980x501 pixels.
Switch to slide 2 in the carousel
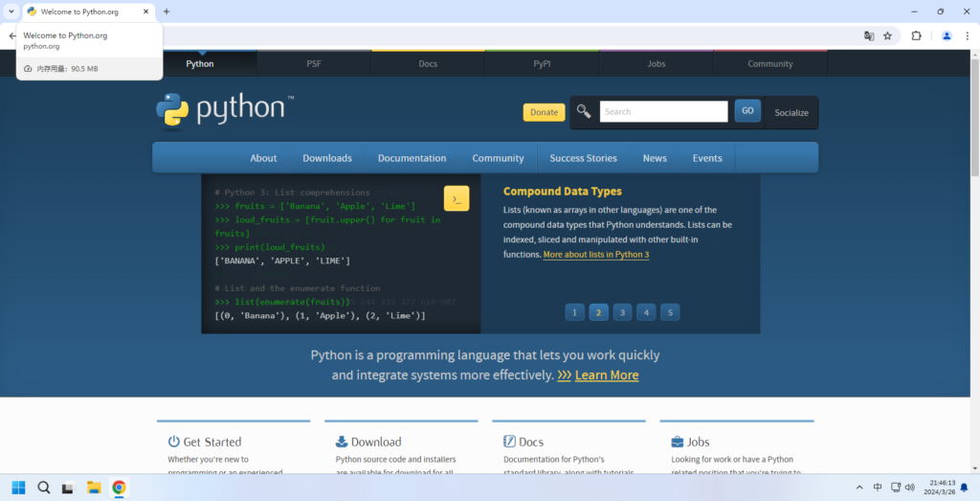599,312
